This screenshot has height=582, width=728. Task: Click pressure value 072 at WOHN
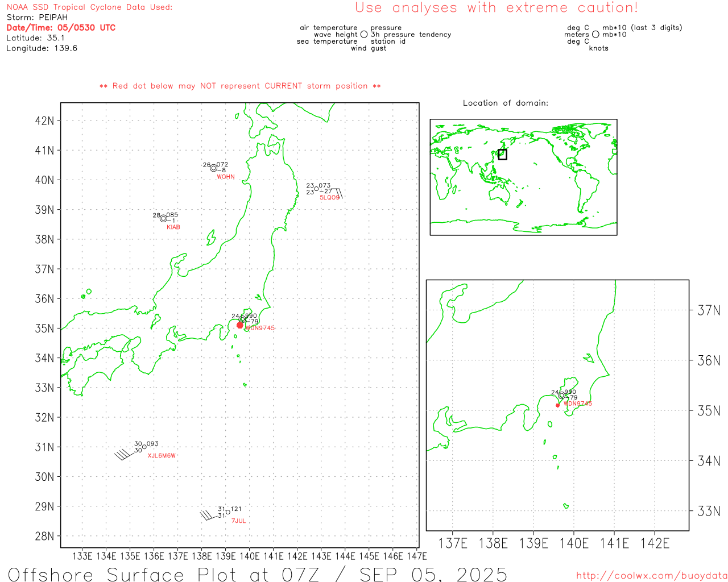[222, 165]
